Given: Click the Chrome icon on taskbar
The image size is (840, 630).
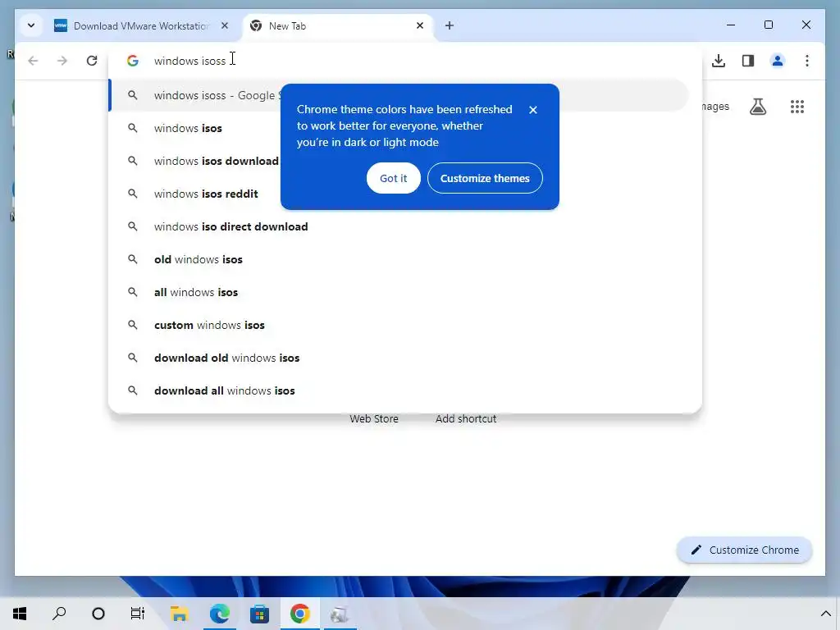Looking at the screenshot, I should click(300, 614).
